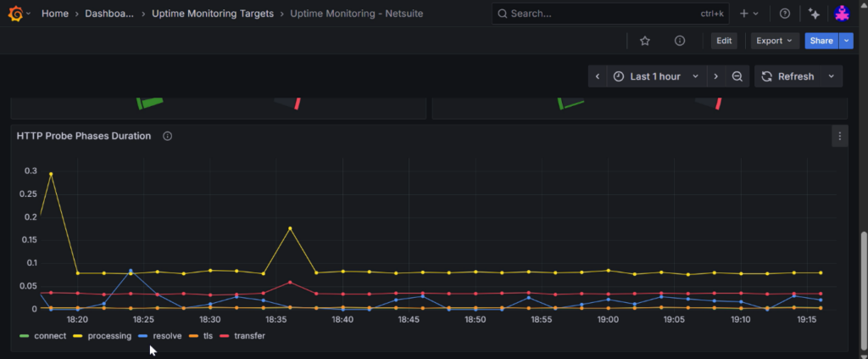Open Uptime Monitoring Targets breadcrumb
Screen dimensions: 868x359
213,14
